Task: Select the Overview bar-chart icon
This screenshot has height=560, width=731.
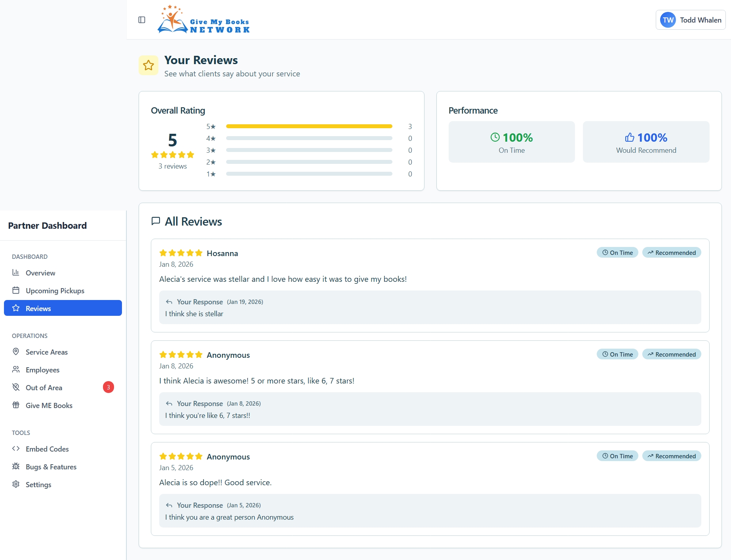Action: coord(15,273)
